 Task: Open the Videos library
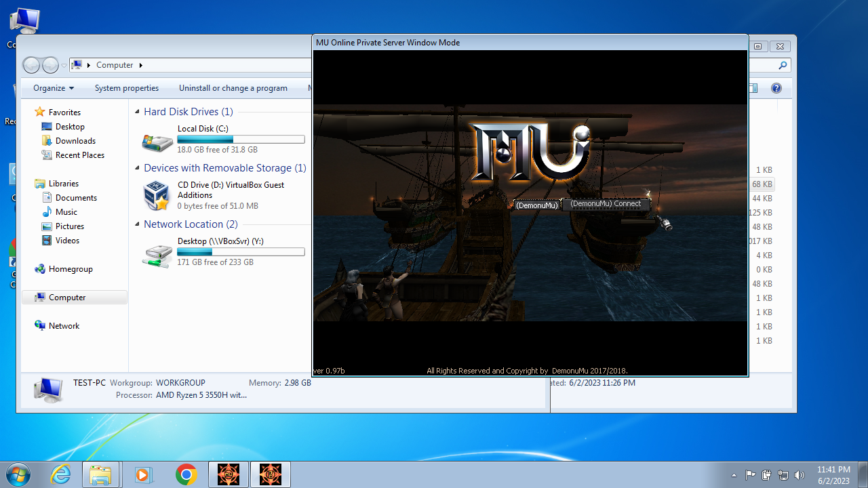pos(67,241)
